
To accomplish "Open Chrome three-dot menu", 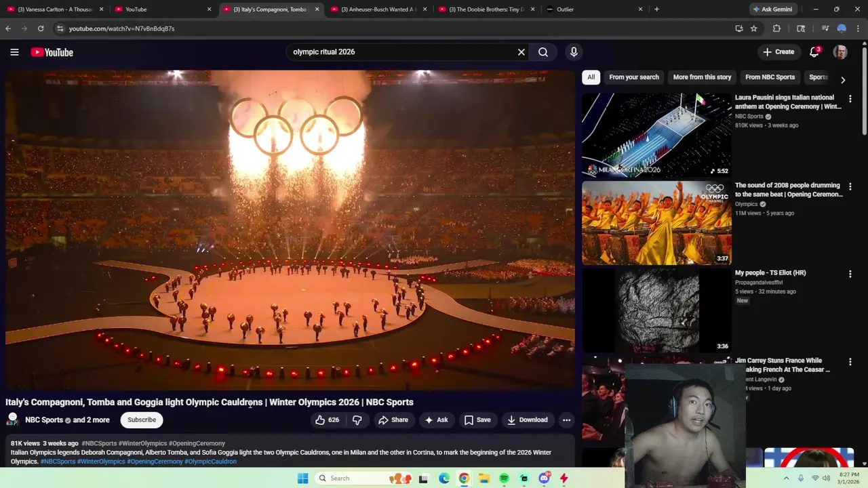I will pyautogui.click(x=859, y=28).
